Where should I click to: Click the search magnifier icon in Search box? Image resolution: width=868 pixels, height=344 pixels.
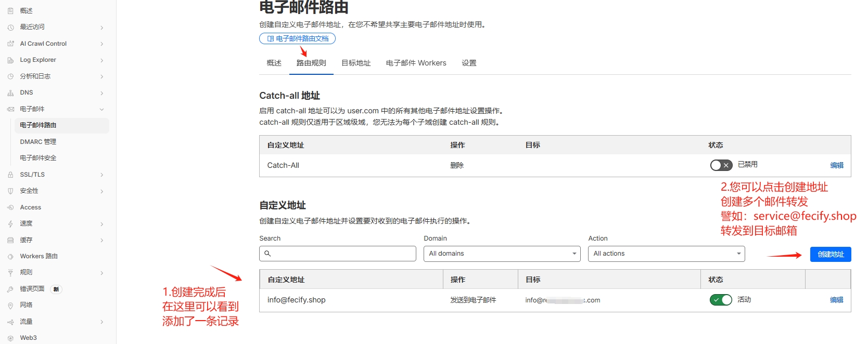click(x=267, y=254)
